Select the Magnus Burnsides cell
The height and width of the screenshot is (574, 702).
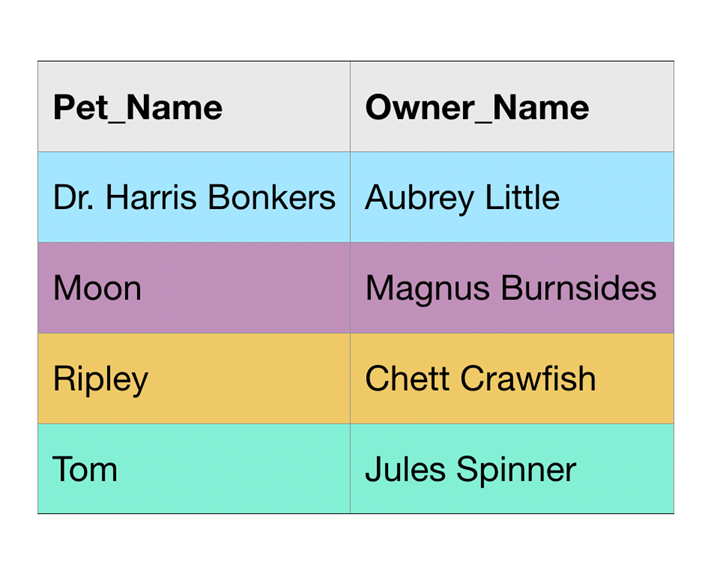[x=510, y=289]
